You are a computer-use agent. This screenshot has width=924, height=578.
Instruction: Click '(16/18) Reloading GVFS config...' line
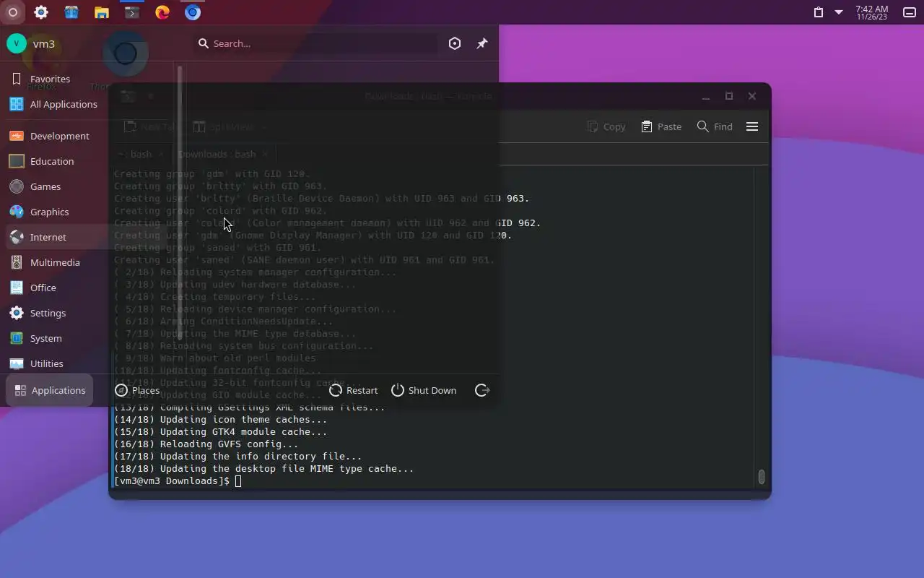[206, 444]
